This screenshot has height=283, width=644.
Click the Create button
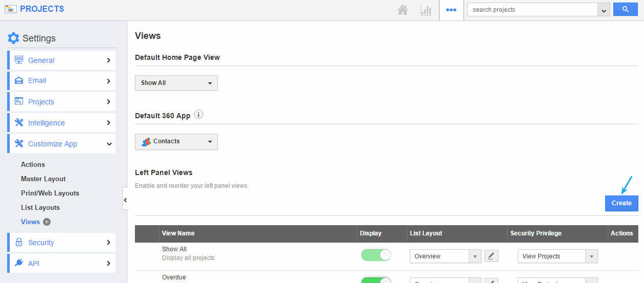(x=622, y=203)
